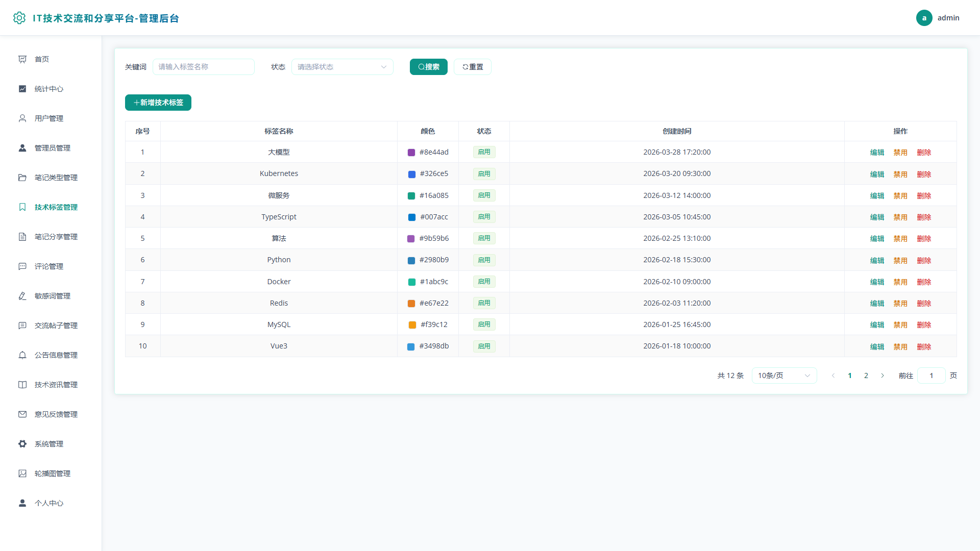980x551 pixels.
Task: Expand the 10条/页 page size selector
Action: 785,375
